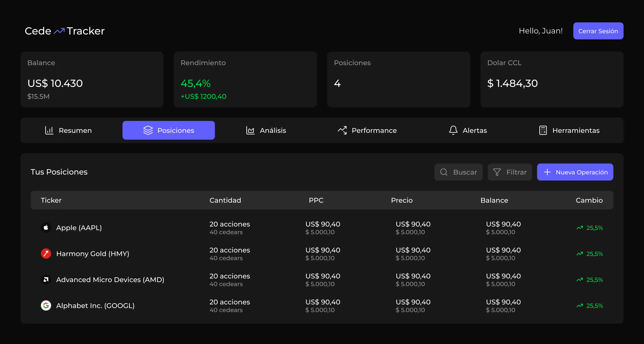
Task: Create a Nueva Operación
Action: pyautogui.click(x=575, y=172)
